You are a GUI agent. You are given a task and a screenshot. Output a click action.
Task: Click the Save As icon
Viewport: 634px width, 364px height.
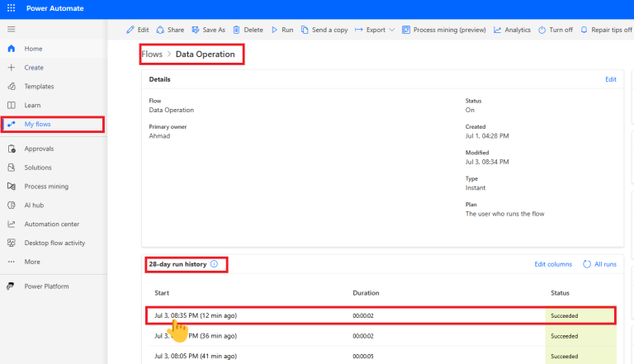pyautogui.click(x=196, y=30)
